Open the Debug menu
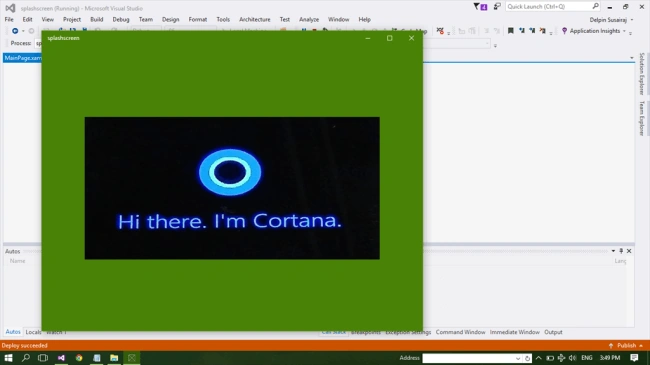Viewport: 650px width, 365px height. coord(121,19)
